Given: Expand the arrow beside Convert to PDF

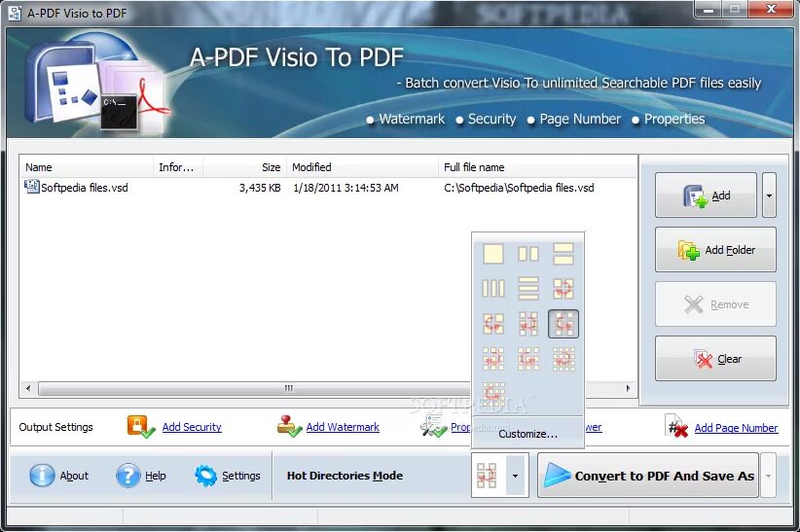Looking at the screenshot, I should pyautogui.click(x=768, y=476).
